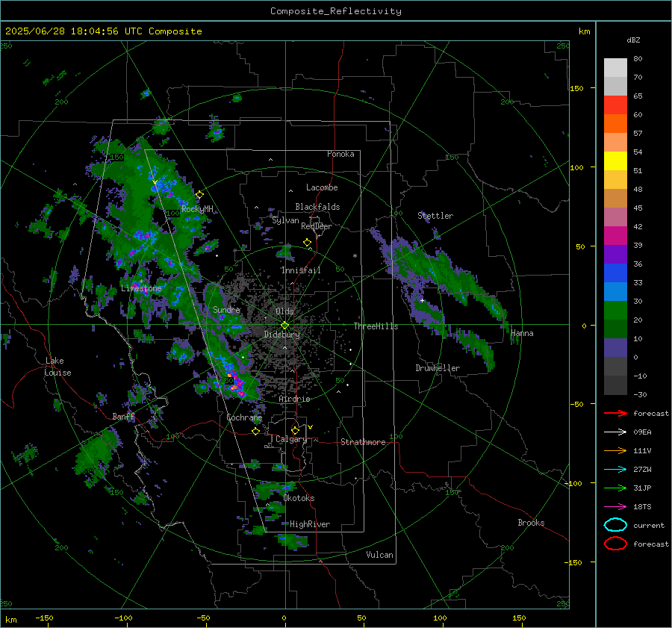Click the Olds town label
The height and width of the screenshot is (628, 672).
click(x=284, y=311)
